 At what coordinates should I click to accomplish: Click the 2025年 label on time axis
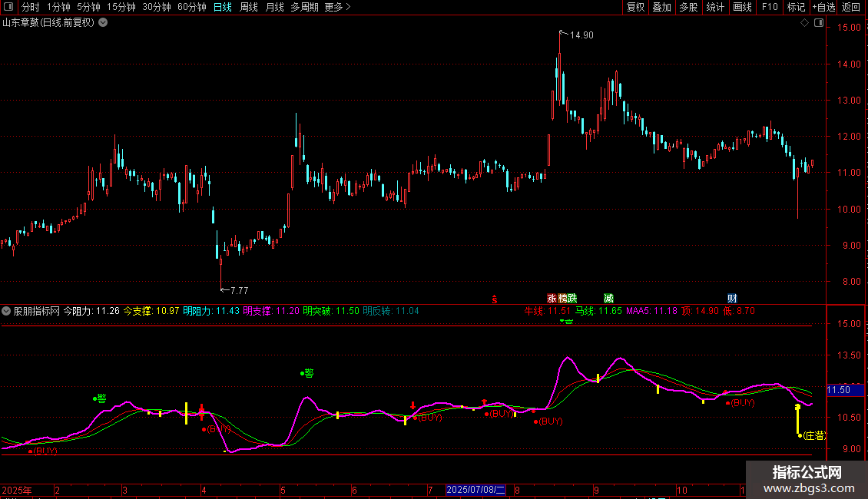click(17, 490)
